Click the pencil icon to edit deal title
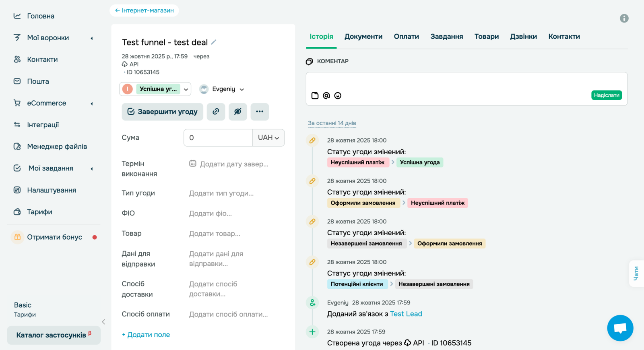This screenshot has width=644, height=350. [214, 42]
